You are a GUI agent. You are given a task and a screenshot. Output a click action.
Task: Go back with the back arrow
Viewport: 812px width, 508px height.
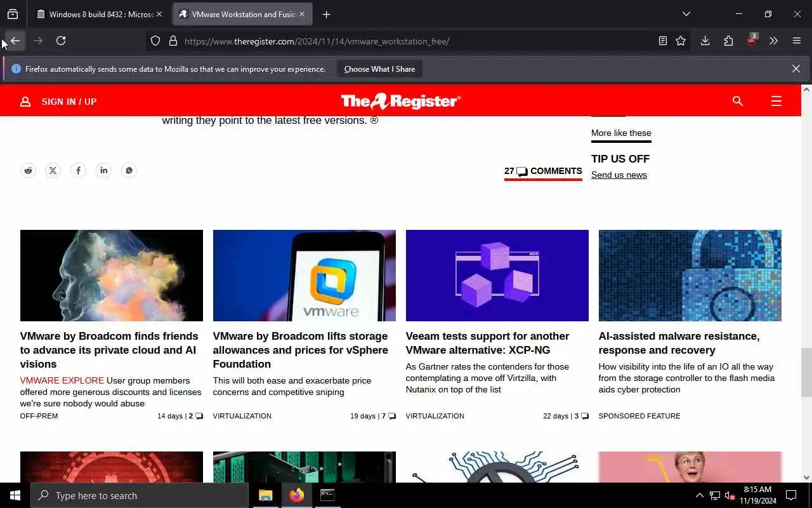point(15,41)
